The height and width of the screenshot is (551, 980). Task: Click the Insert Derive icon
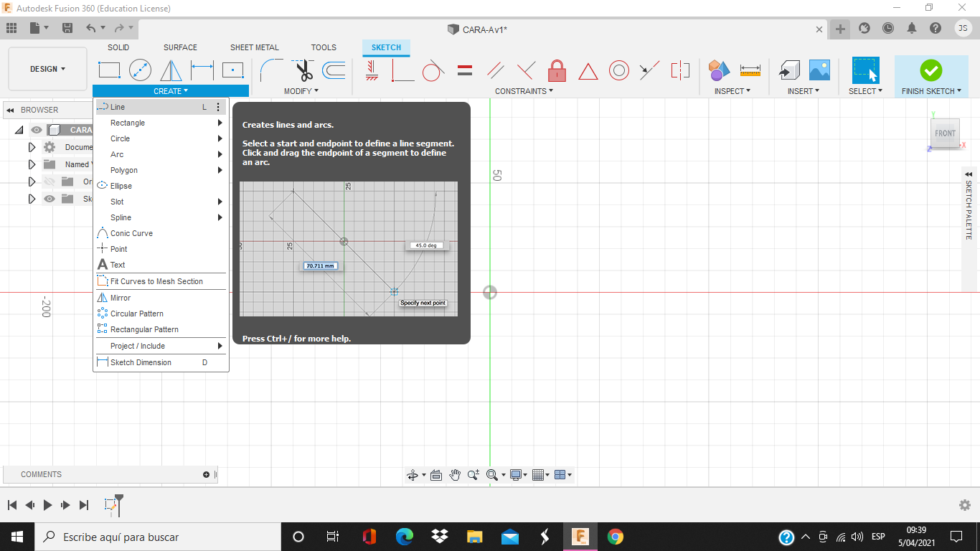(789, 70)
